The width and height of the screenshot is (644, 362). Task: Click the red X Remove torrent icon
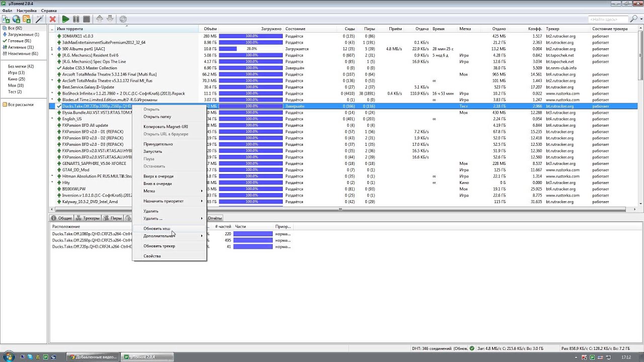(52, 19)
